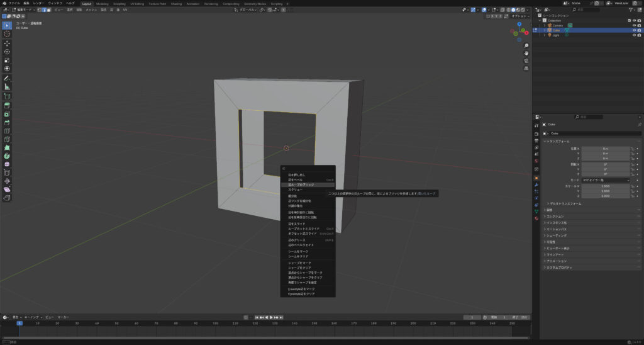644x345 pixels.
Task: Jump to the end frame in timeline
Action: (281, 317)
